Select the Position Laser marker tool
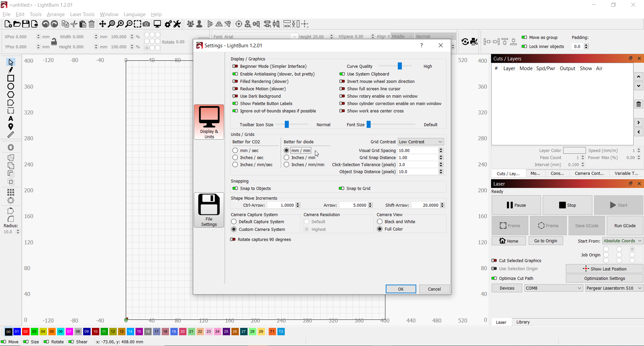The image size is (644, 346). 11,127
